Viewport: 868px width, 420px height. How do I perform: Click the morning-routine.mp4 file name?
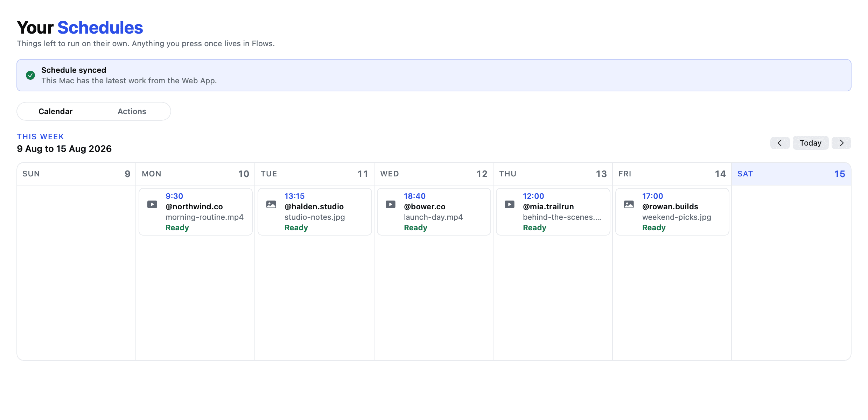pos(204,217)
